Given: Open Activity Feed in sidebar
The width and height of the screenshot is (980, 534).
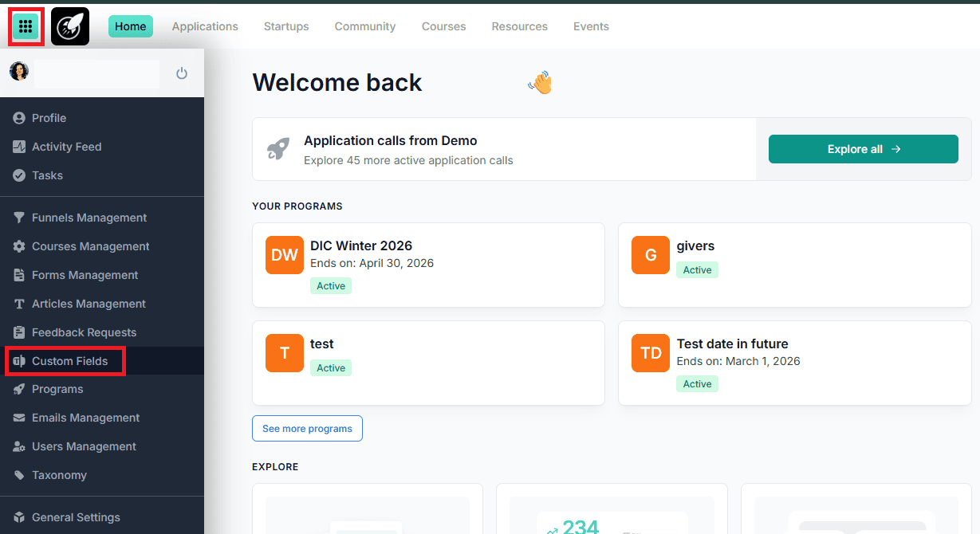Looking at the screenshot, I should [66, 147].
